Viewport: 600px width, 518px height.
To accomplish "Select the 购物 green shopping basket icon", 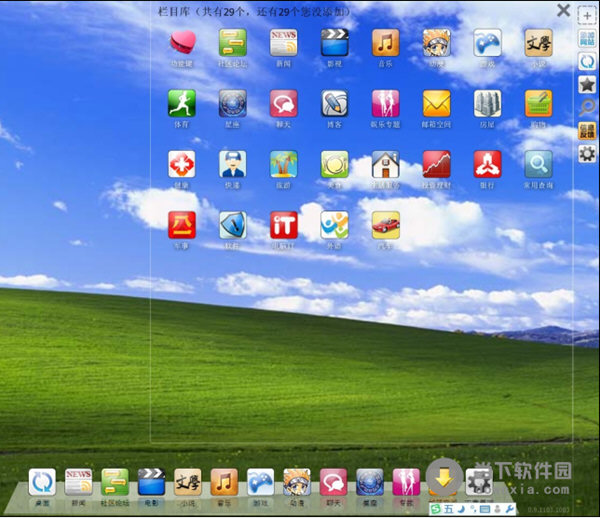I will pos(539,103).
